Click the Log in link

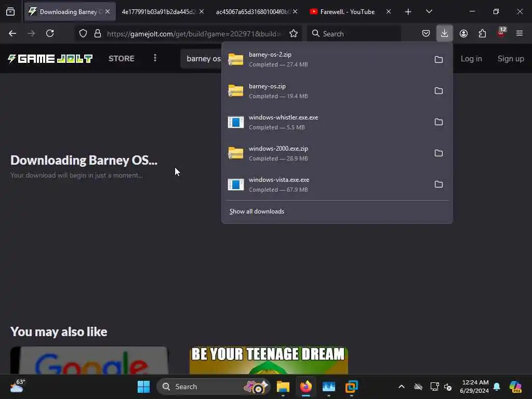point(471,59)
